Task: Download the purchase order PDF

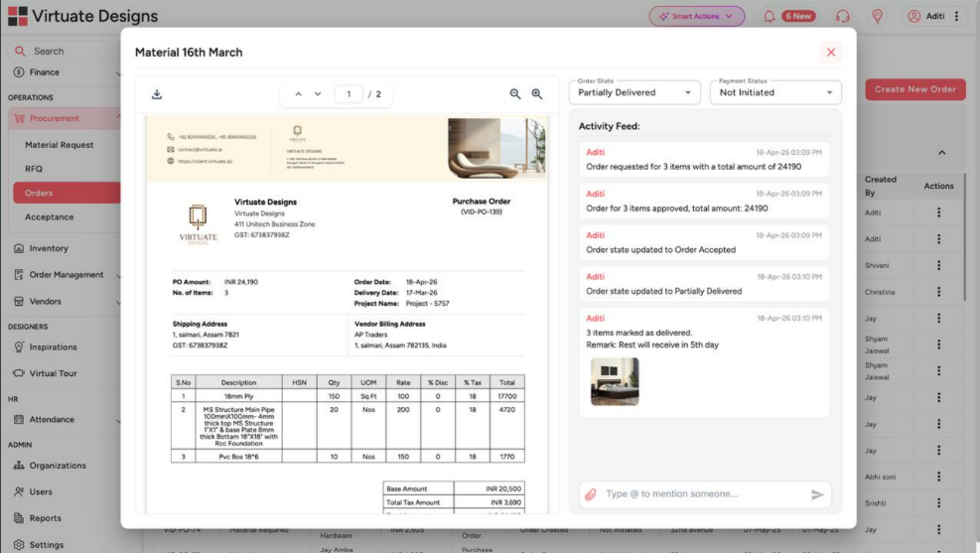Action: click(x=157, y=94)
